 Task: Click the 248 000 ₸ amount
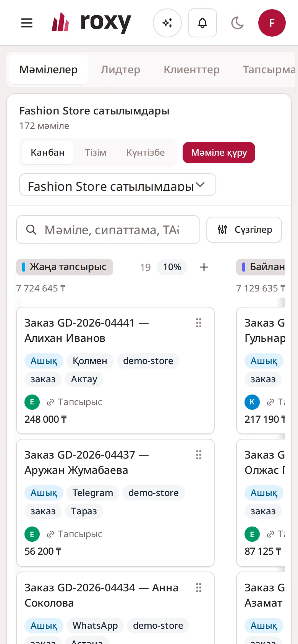point(45,419)
